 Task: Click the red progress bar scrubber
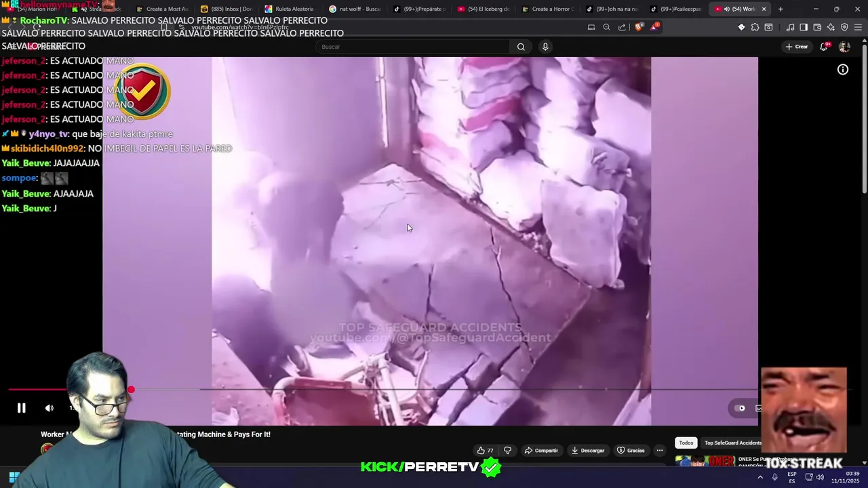131,389
